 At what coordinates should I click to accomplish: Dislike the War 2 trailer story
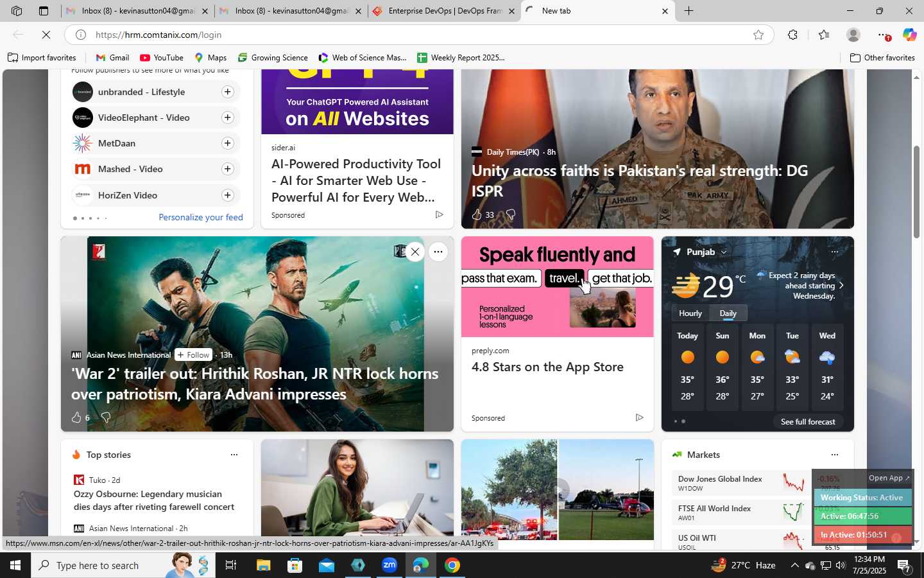[106, 417]
